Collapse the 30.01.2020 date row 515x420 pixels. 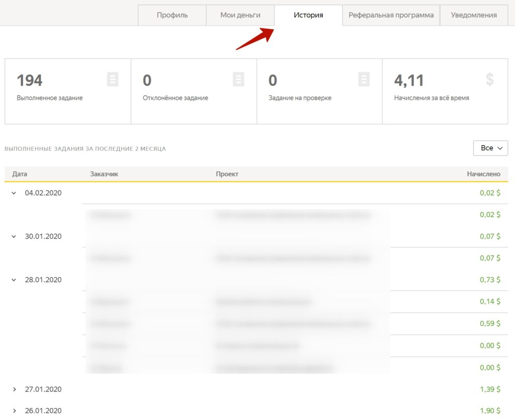pyautogui.click(x=14, y=237)
